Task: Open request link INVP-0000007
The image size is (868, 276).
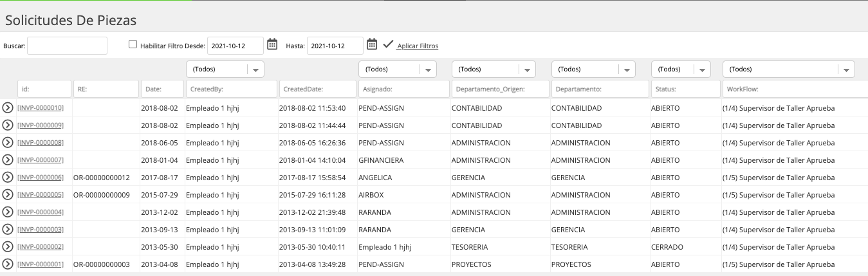Action: [41, 160]
